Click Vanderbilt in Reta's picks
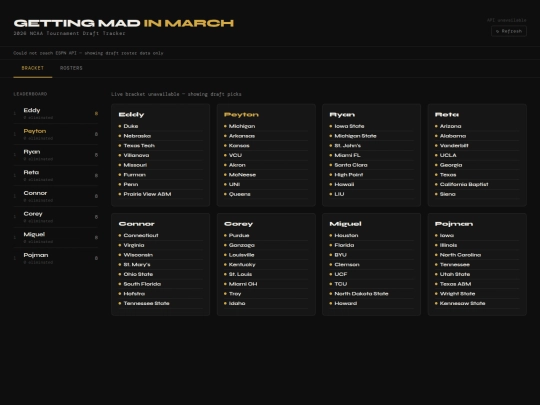540x405 pixels. click(x=454, y=146)
